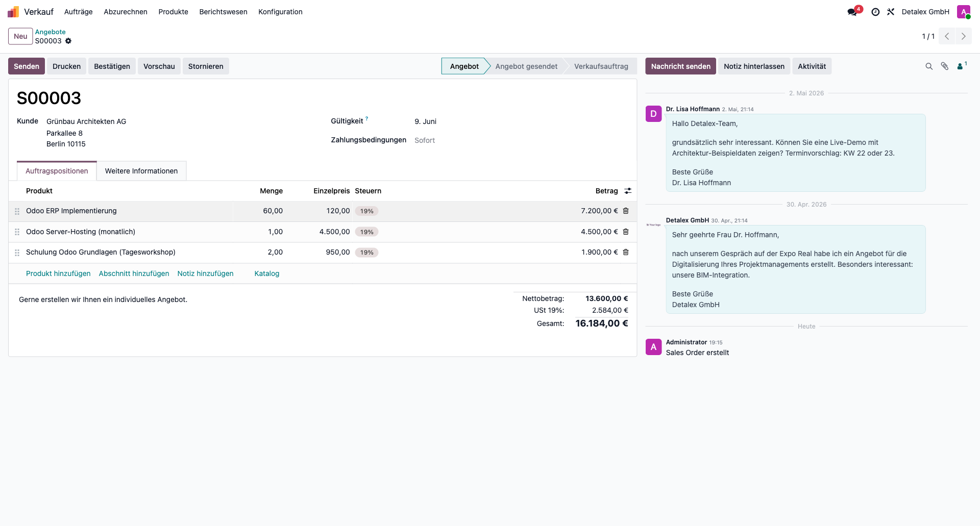Click the Menge column header

pos(271,191)
